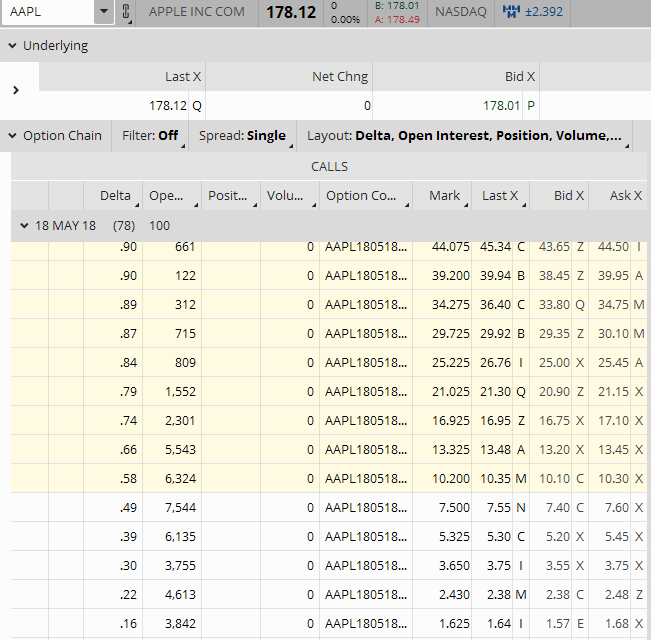Open the Filter: Off menu

pyautogui.click(x=150, y=136)
